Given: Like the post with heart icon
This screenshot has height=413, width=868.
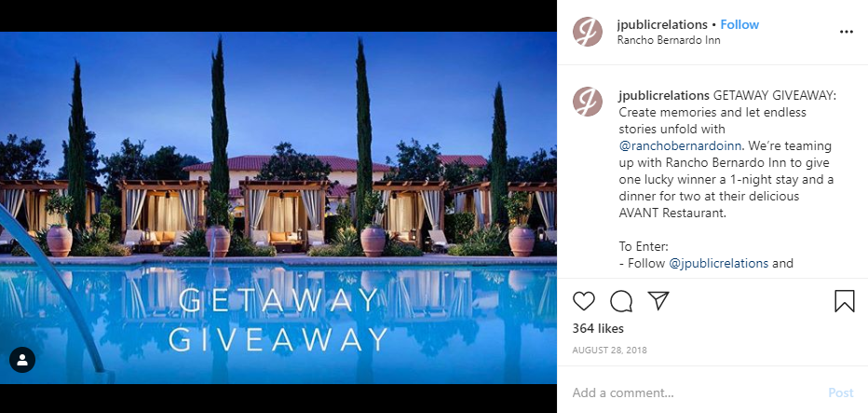Looking at the screenshot, I should (583, 301).
